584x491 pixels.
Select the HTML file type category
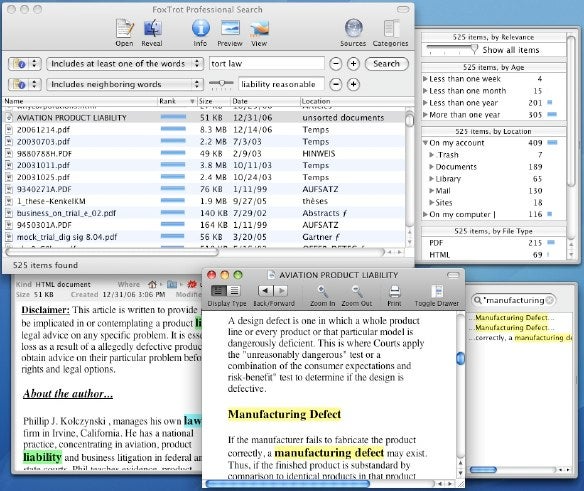pyautogui.click(x=493, y=254)
